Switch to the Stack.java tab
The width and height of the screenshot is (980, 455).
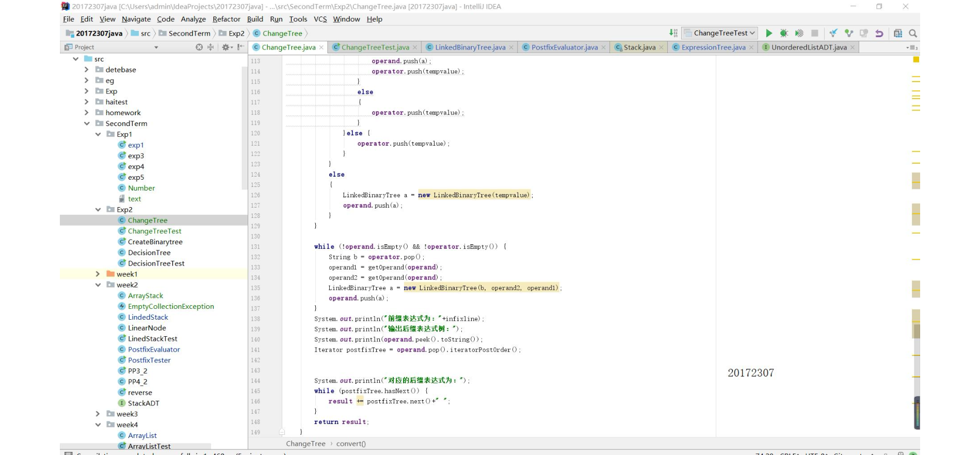coord(639,48)
